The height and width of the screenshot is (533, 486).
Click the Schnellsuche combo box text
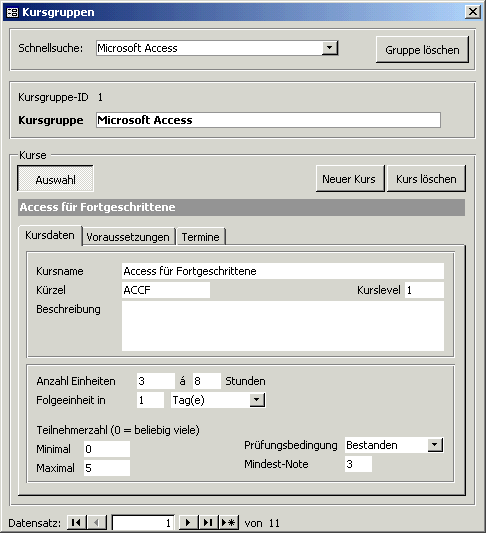(x=209, y=48)
